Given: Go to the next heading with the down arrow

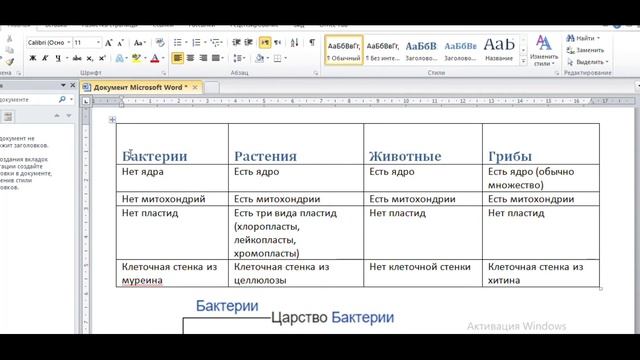Looking at the screenshot, I should click(x=69, y=116).
